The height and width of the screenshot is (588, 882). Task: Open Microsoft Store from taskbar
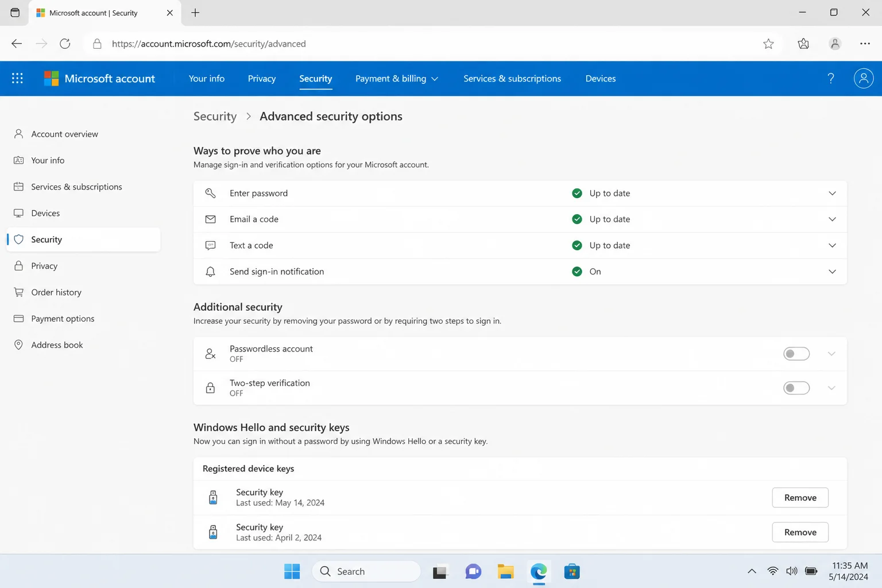(x=572, y=571)
